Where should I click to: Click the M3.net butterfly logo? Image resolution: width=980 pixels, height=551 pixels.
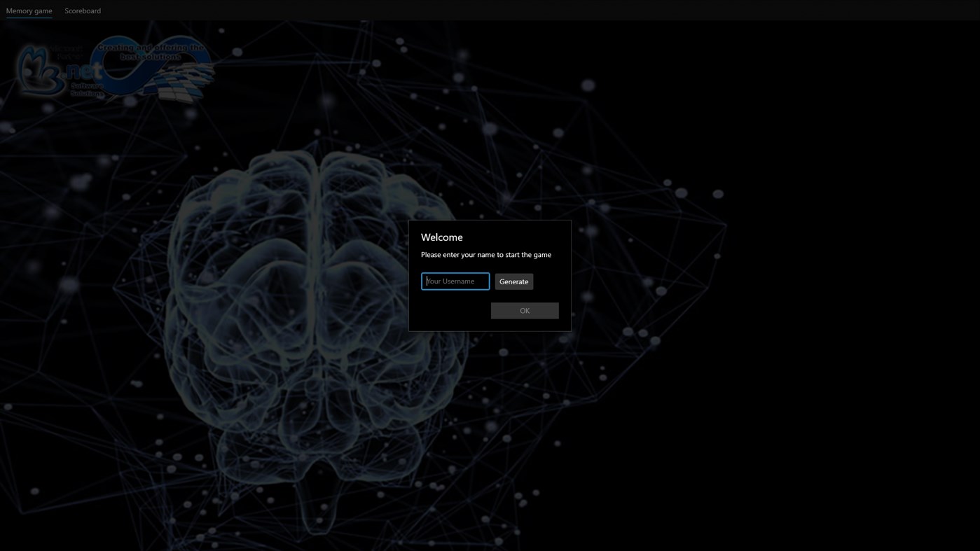(35, 68)
